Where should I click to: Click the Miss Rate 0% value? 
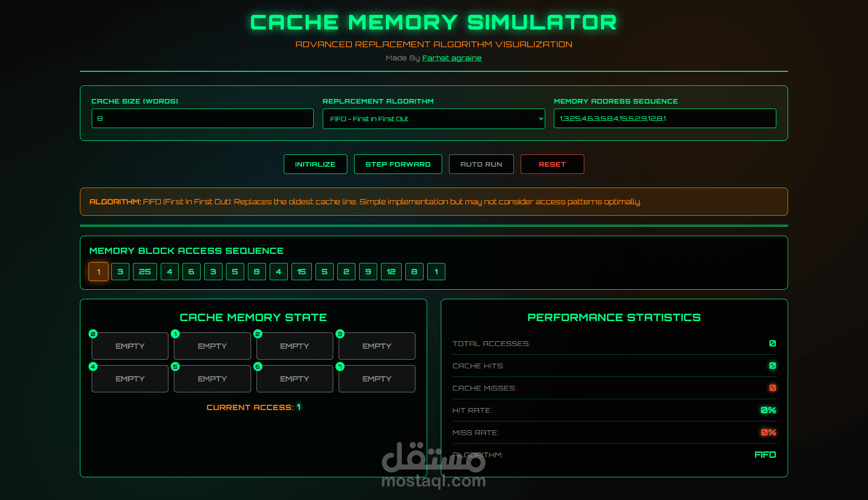pyautogui.click(x=768, y=432)
